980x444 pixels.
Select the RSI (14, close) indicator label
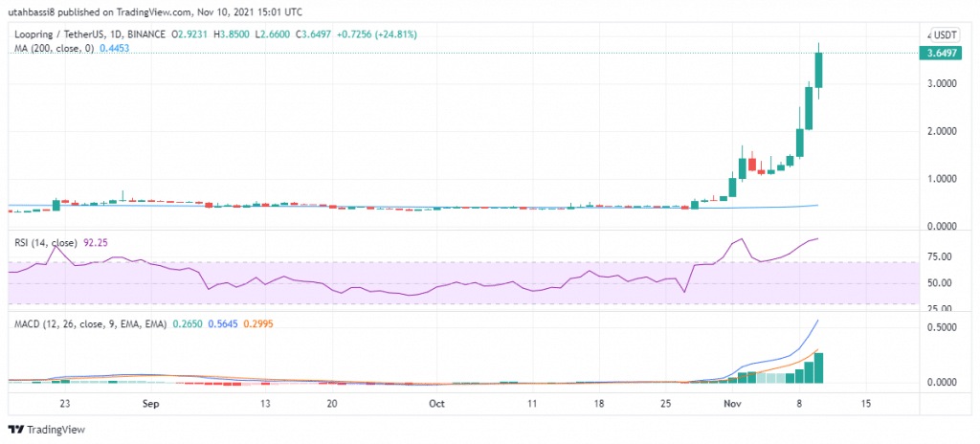pos(46,242)
